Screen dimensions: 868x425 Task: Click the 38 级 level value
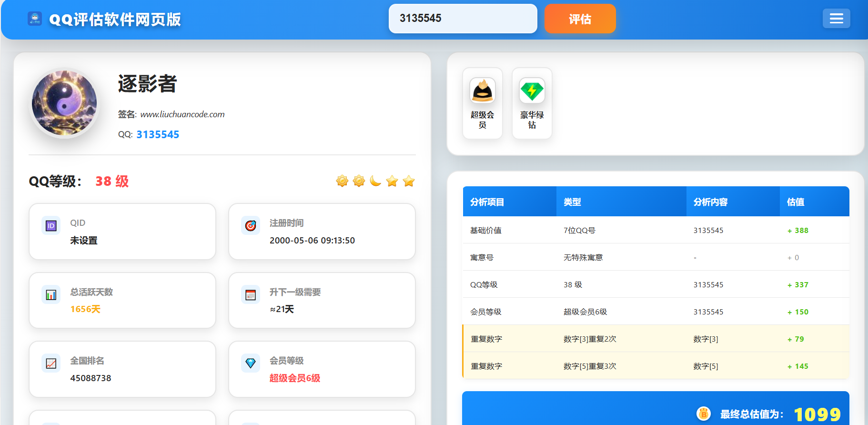(x=112, y=182)
